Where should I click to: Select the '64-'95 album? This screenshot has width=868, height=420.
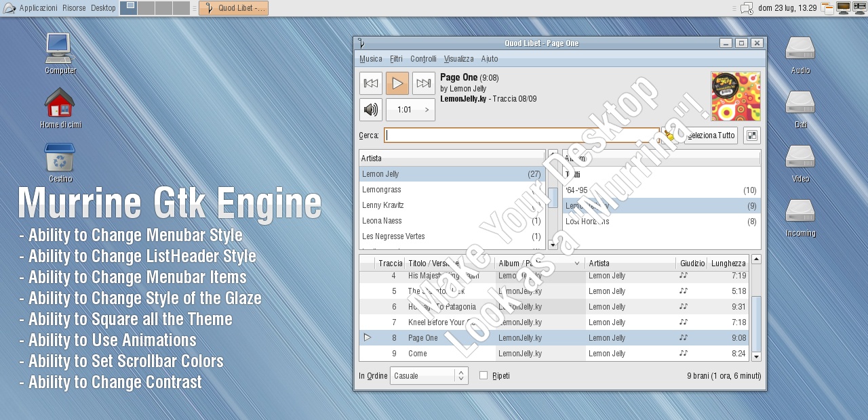click(661, 190)
